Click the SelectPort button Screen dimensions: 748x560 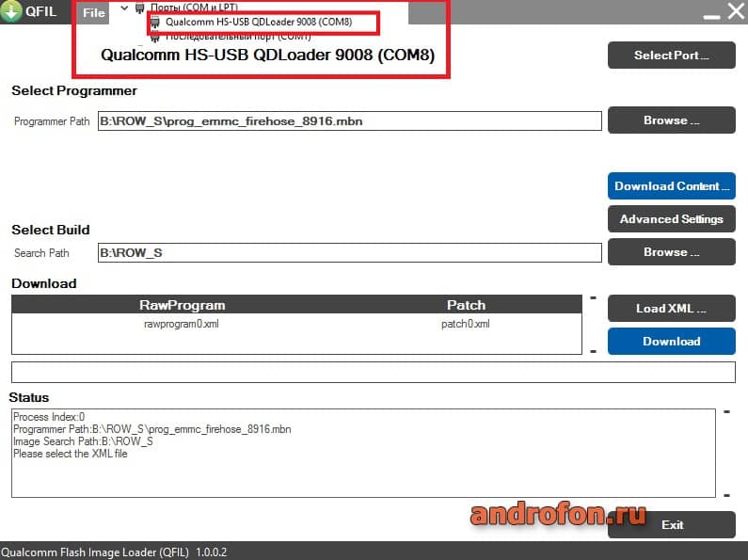[671, 55]
